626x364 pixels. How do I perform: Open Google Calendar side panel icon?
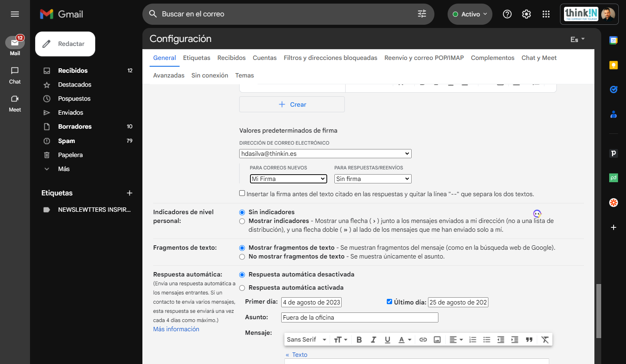click(613, 40)
